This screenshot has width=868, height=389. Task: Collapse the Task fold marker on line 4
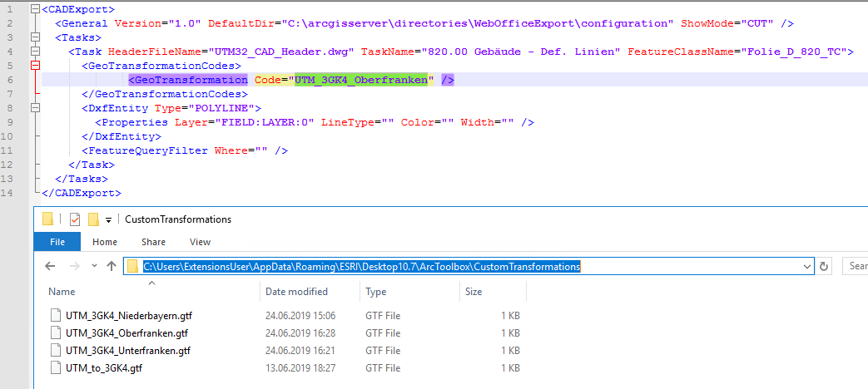[34, 51]
